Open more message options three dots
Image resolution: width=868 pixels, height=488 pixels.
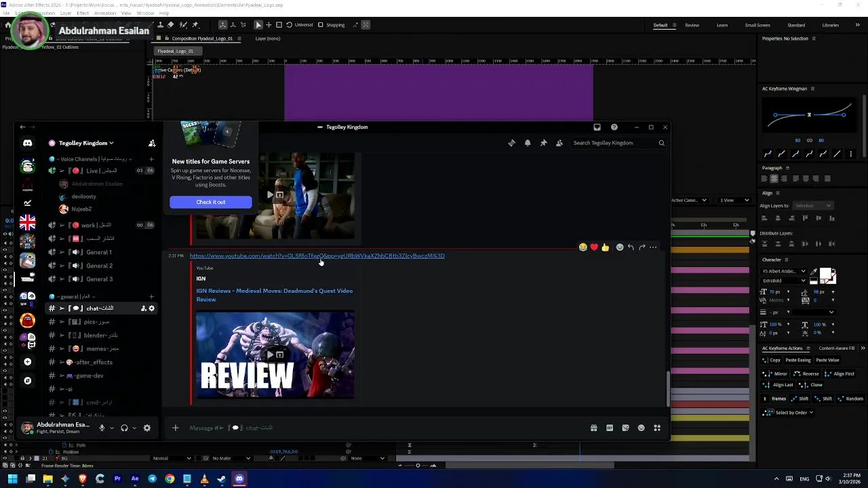tap(653, 247)
